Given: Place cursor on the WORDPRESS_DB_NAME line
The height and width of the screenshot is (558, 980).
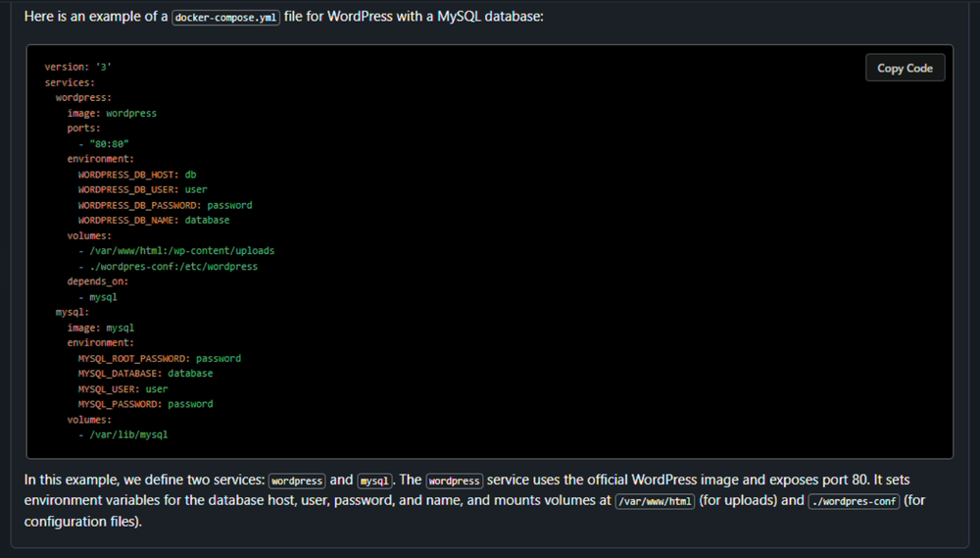Looking at the screenshot, I should pyautogui.click(x=153, y=221).
